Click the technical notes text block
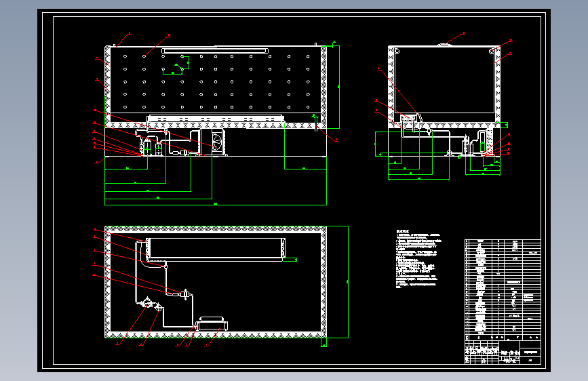The image size is (588, 381). (418, 259)
